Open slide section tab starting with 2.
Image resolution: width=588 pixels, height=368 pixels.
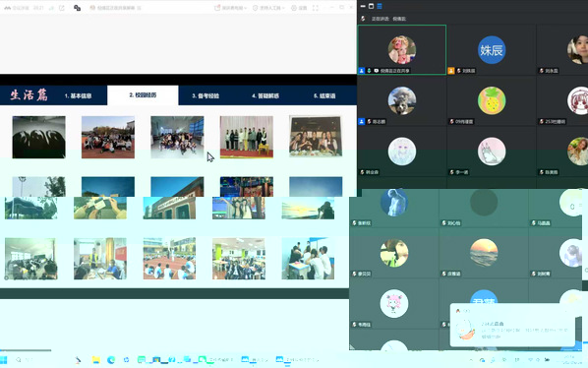tap(143, 94)
